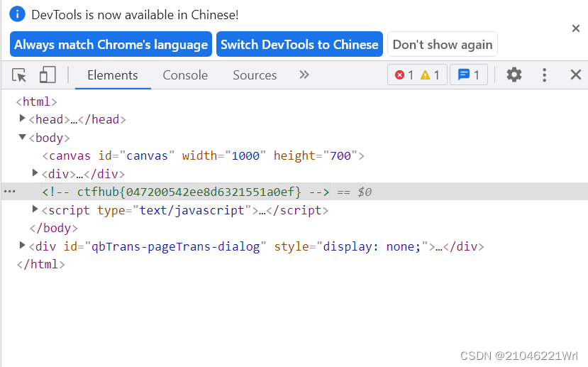Viewport: 588px width, 367px height.
Task: Expand the script text/javascript node
Action: (35, 209)
